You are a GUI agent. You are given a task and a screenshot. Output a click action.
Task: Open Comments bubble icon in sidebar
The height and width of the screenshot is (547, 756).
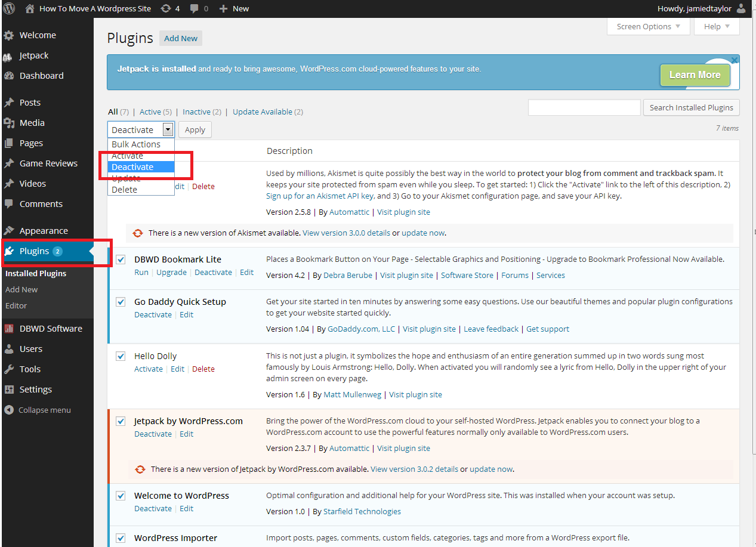9,204
